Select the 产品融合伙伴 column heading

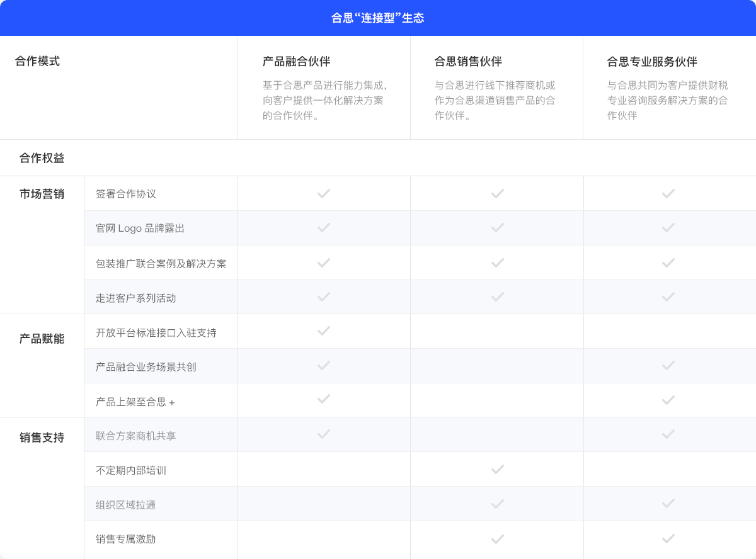click(x=297, y=62)
